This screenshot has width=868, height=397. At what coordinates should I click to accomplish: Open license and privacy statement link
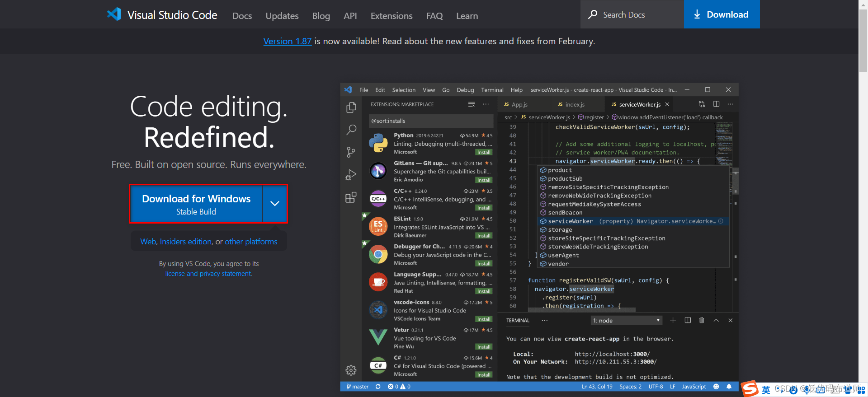(x=209, y=274)
